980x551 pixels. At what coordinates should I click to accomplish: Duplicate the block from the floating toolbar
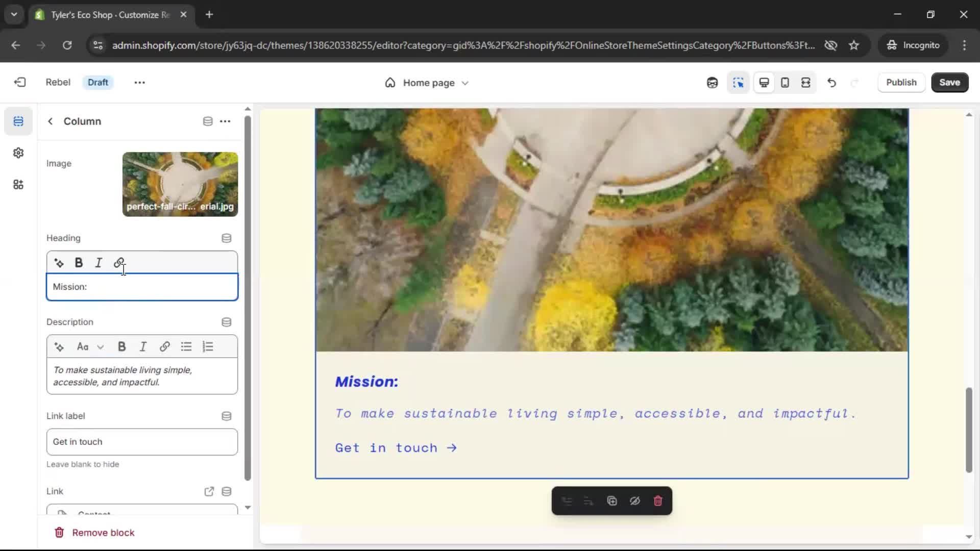pyautogui.click(x=611, y=501)
